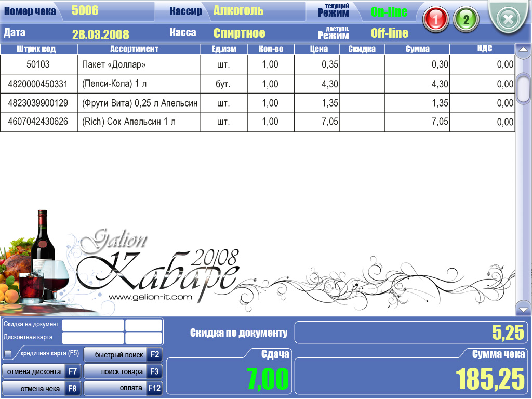
Task: Click the Ассортимент column header
Action: 134,49
